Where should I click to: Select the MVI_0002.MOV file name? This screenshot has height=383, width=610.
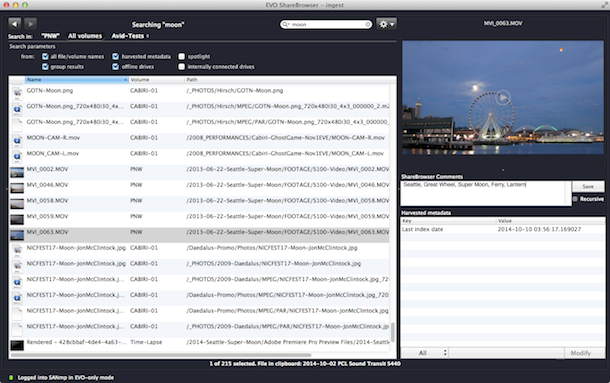[47, 169]
